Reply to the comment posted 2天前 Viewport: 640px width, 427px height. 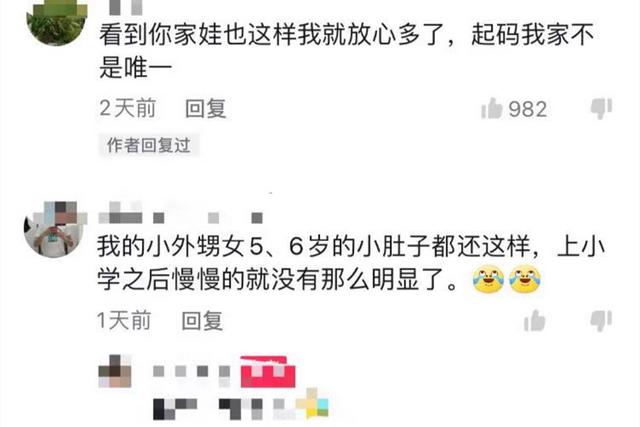[x=205, y=109]
